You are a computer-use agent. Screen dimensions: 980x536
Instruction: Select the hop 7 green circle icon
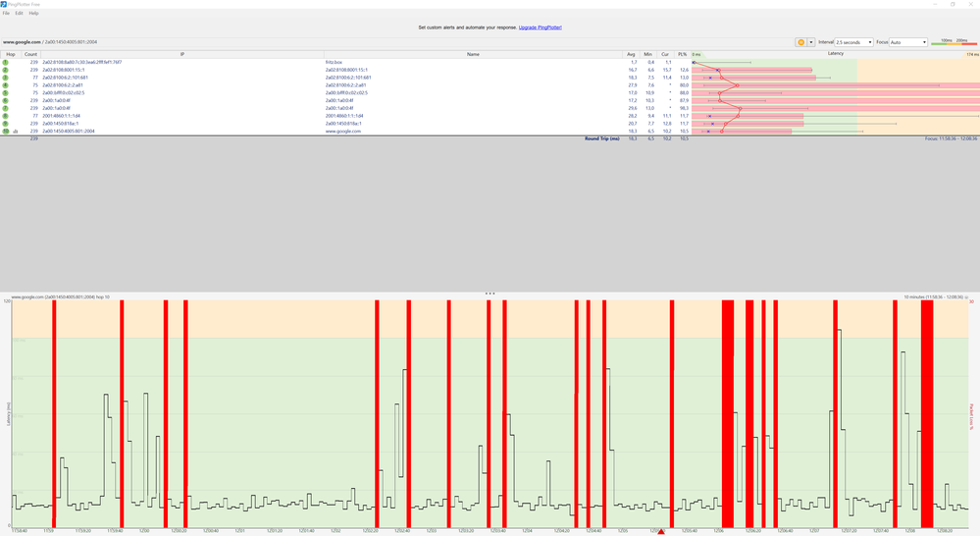(6, 108)
